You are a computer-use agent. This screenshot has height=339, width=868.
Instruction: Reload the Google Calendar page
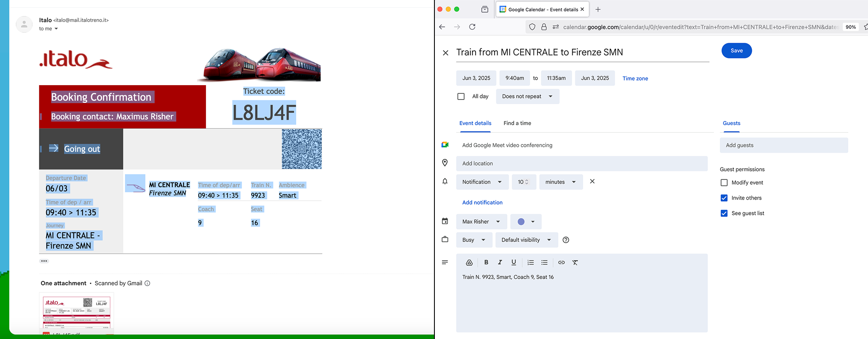click(472, 27)
